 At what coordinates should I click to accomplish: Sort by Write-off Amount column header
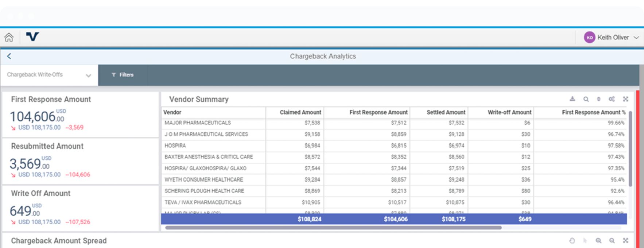[509, 112]
